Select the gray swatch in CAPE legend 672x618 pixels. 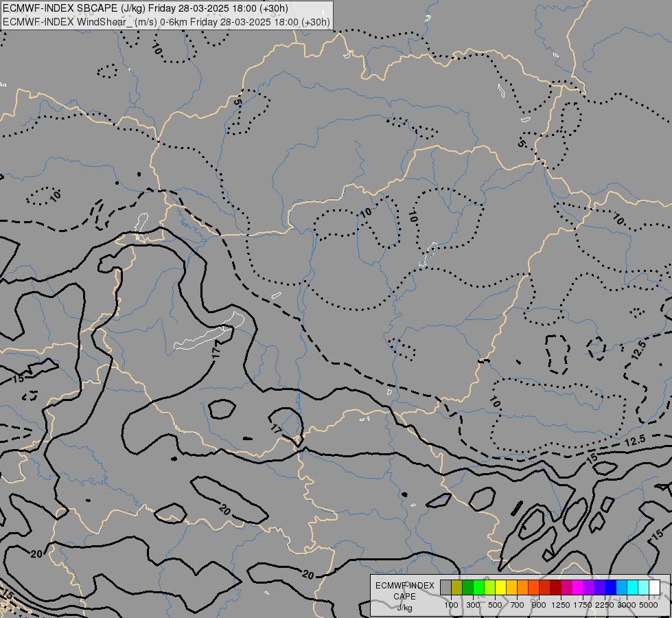(x=445, y=587)
